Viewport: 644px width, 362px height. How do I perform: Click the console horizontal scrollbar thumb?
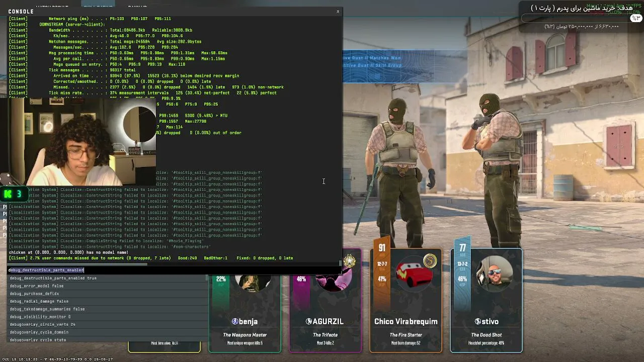click(x=77, y=264)
